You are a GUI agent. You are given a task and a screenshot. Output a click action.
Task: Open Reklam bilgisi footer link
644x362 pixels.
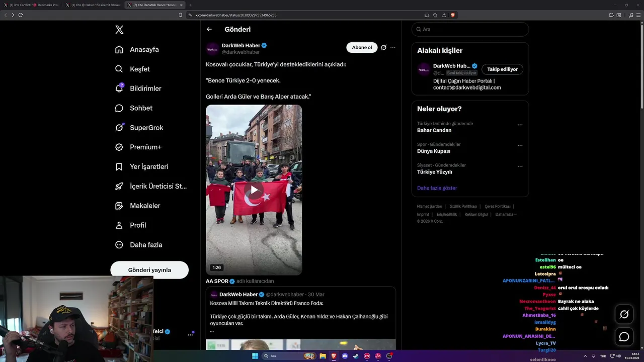point(476,214)
